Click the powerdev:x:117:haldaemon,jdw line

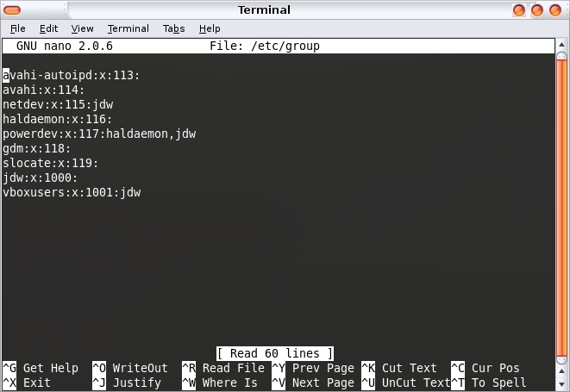coord(99,134)
